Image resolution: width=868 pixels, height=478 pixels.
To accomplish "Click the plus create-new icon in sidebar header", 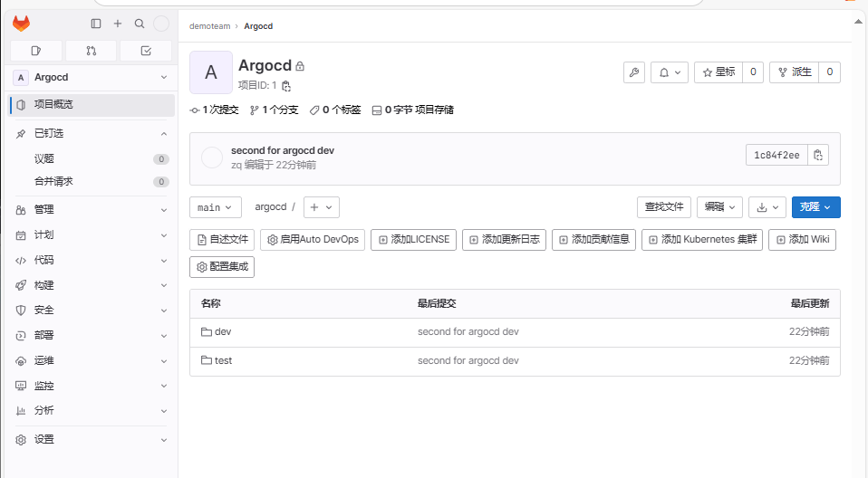I will point(118,24).
